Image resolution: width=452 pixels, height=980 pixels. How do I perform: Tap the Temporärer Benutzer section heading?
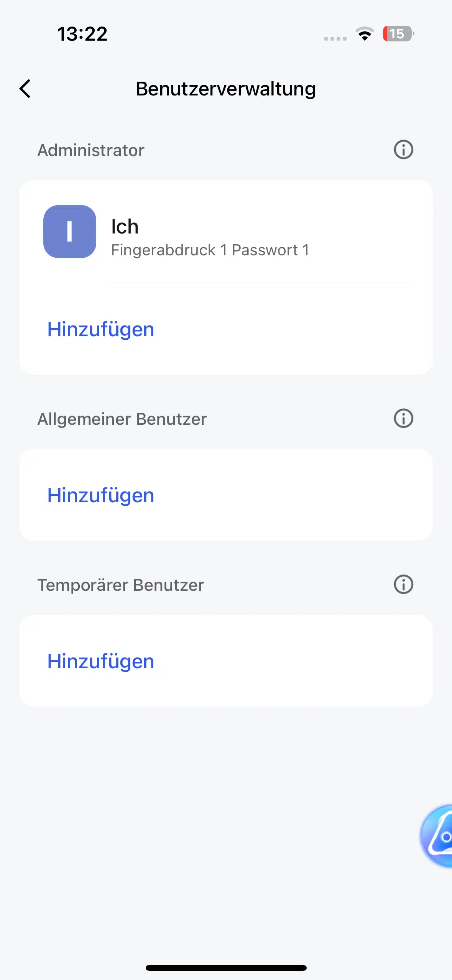coord(121,585)
